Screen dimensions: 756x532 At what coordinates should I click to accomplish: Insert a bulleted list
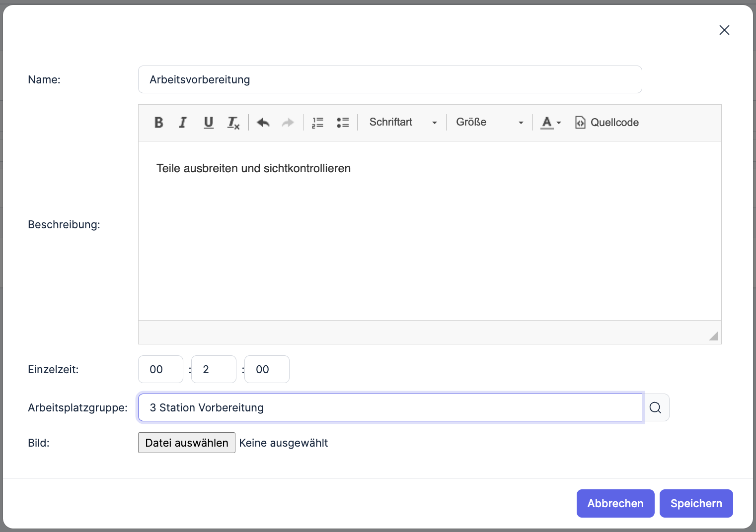pyautogui.click(x=343, y=123)
